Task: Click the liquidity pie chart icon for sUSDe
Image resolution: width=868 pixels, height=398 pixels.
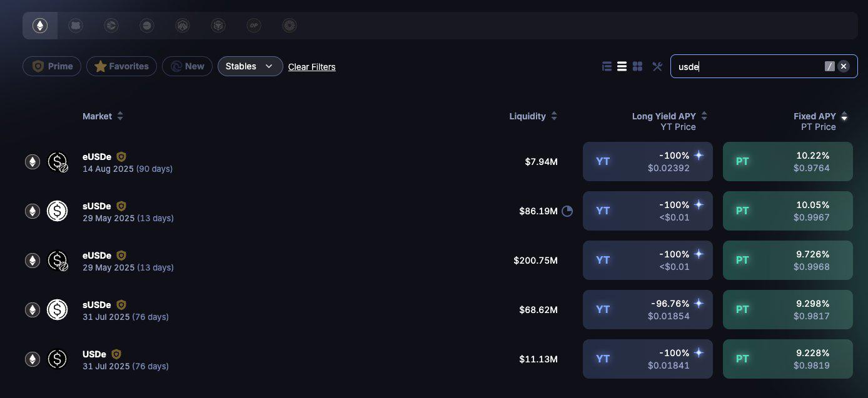Action: (567, 211)
